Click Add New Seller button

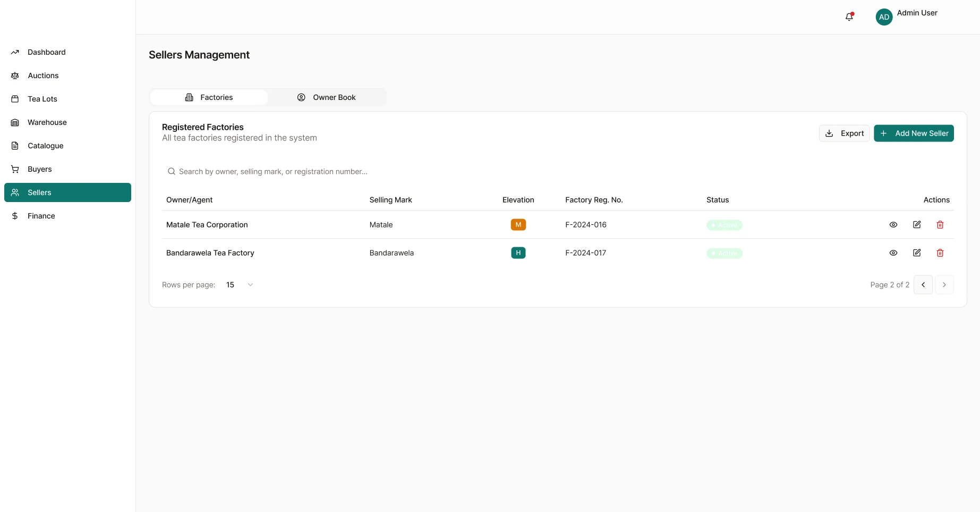point(914,133)
